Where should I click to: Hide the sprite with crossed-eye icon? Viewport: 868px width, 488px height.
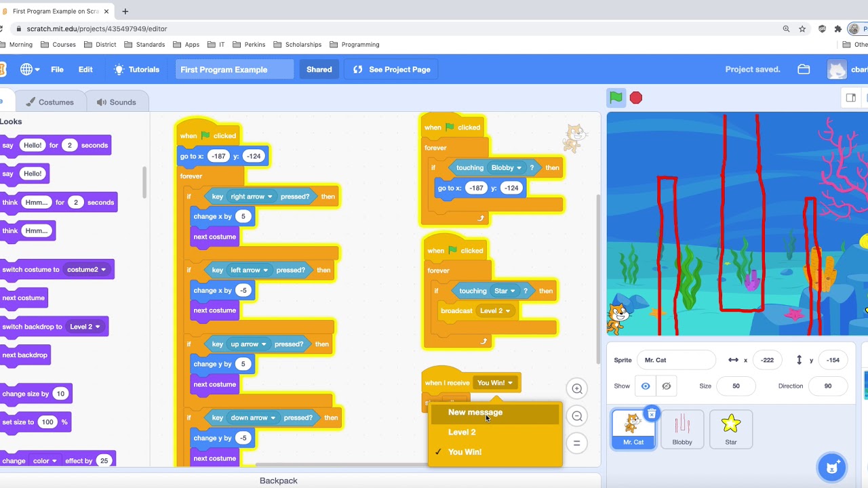[667, 386]
